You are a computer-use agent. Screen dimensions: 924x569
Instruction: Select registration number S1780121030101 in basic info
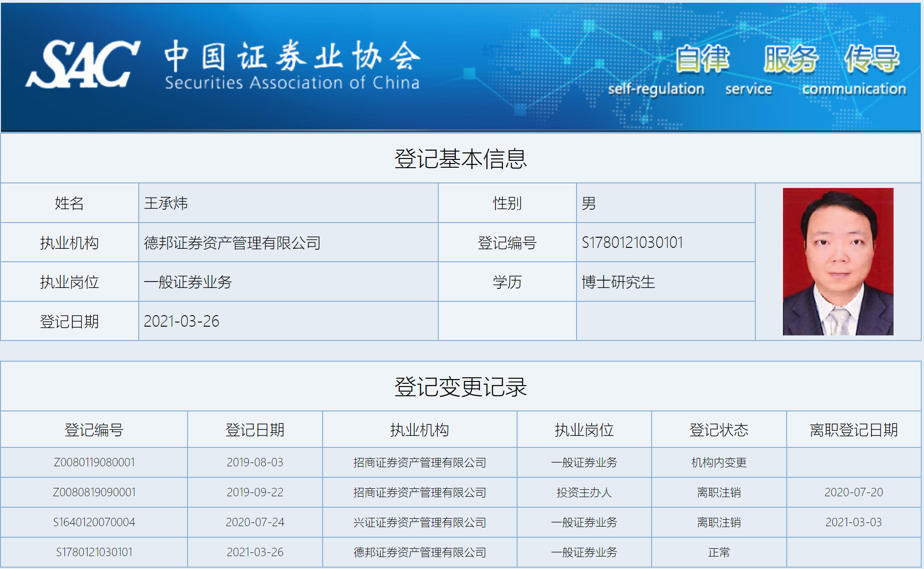click(632, 242)
